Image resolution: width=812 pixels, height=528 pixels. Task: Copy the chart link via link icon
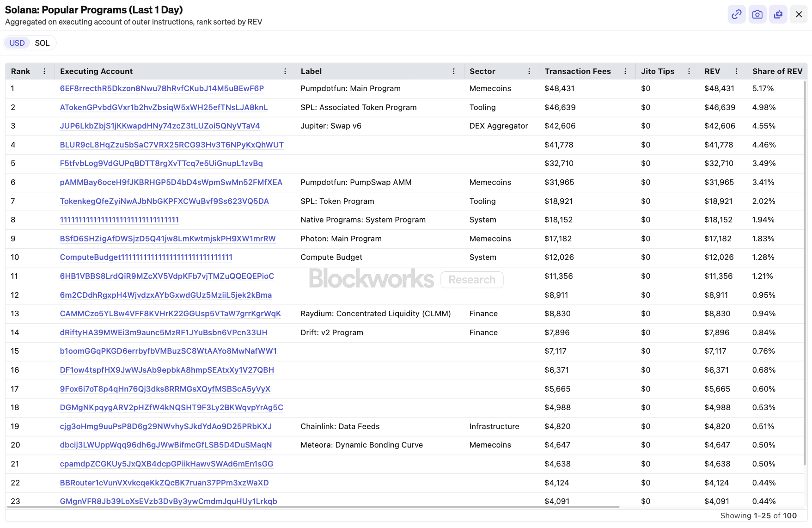[736, 14]
